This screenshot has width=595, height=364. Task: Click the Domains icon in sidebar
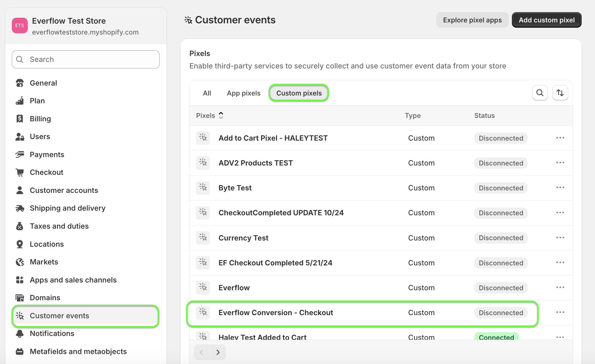tap(20, 298)
